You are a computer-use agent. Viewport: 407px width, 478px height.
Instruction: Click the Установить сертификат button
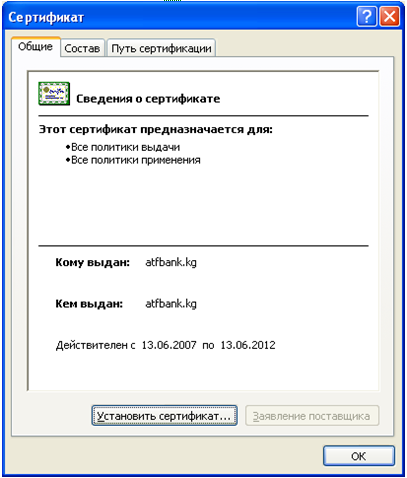(164, 415)
